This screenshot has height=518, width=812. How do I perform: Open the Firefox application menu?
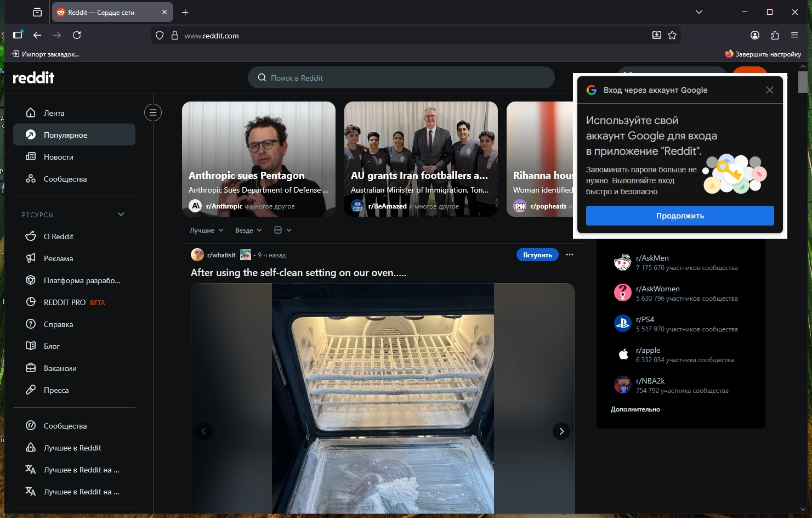click(x=794, y=35)
